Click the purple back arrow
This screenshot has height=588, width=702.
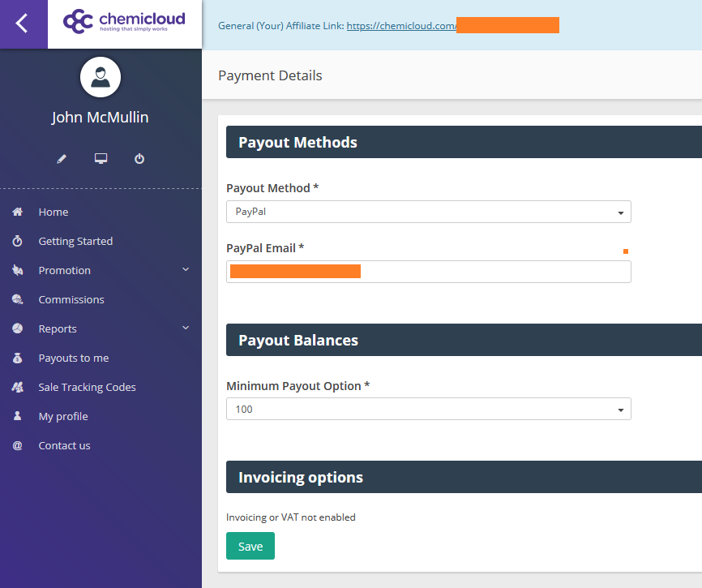click(x=23, y=24)
